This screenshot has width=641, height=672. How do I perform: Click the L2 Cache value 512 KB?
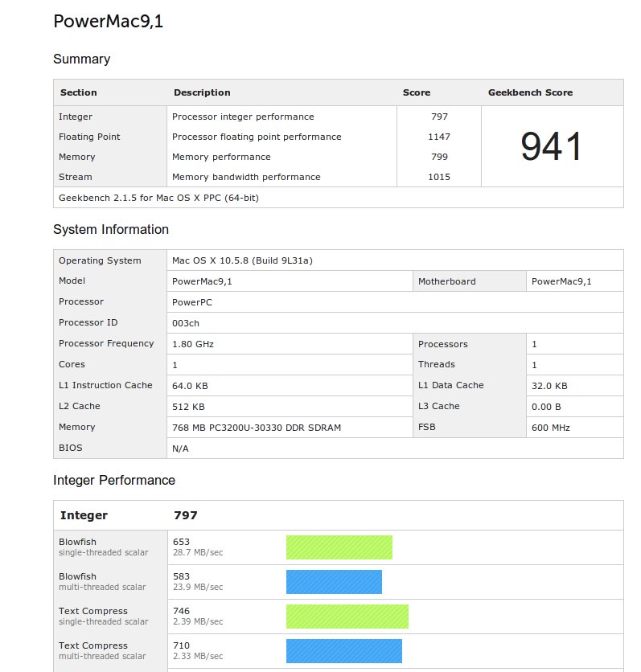tap(188, 407)
